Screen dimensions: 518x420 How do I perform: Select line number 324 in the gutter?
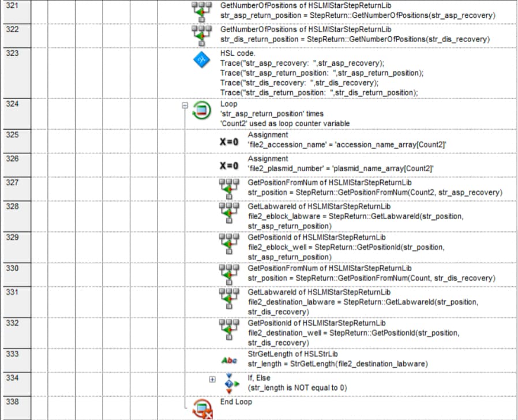click(x=17, y=114)
